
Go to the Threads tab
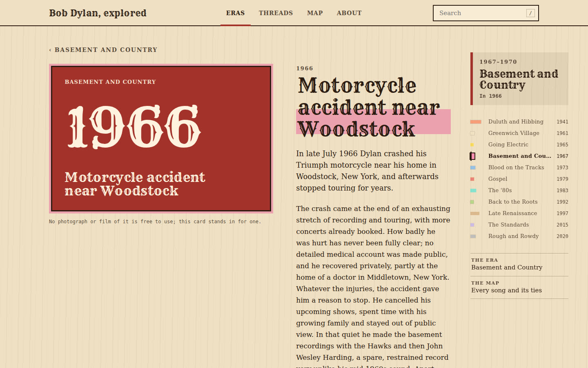pos(276,13)
